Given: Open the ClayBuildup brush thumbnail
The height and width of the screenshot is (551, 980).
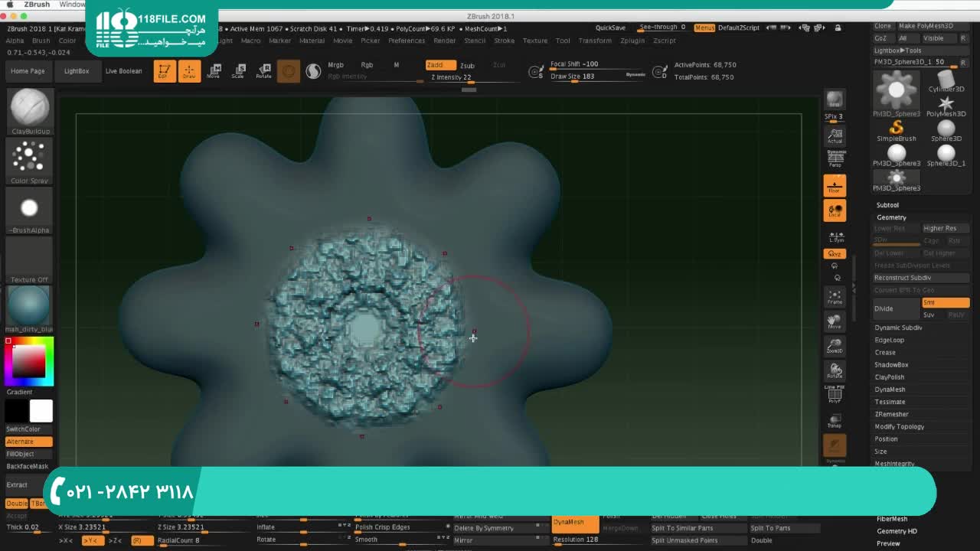Looking at the screenshot, I should [30, 108].
